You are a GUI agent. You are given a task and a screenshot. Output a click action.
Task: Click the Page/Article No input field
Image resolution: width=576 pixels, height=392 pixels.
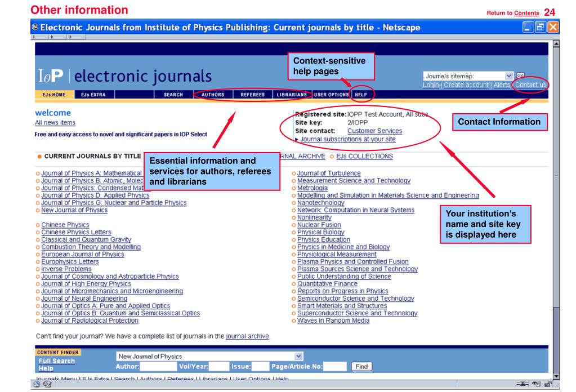334,366
